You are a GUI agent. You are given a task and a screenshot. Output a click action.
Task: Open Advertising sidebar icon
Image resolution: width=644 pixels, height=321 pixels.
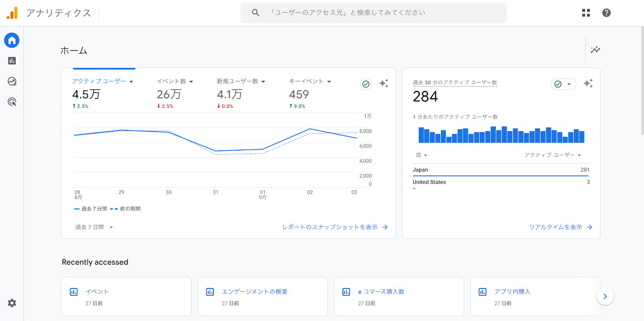[x=12, y=102]
